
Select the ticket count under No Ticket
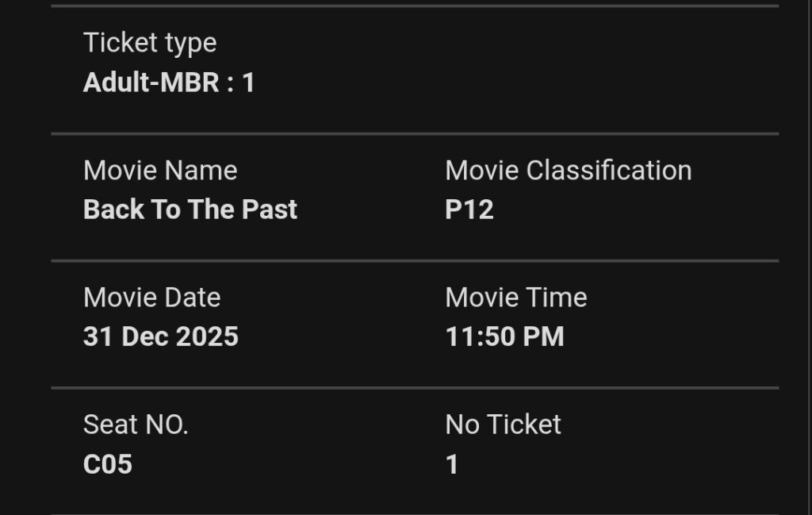pyautogui.click(x=452, y=464)
